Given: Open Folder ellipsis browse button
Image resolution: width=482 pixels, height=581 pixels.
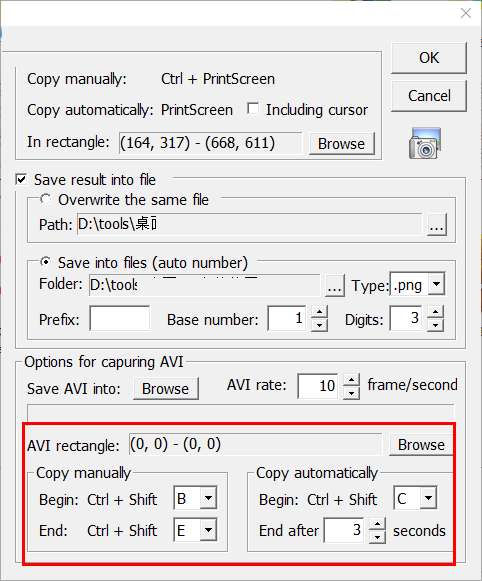Looking at the screenshot, I should point(335,285).
